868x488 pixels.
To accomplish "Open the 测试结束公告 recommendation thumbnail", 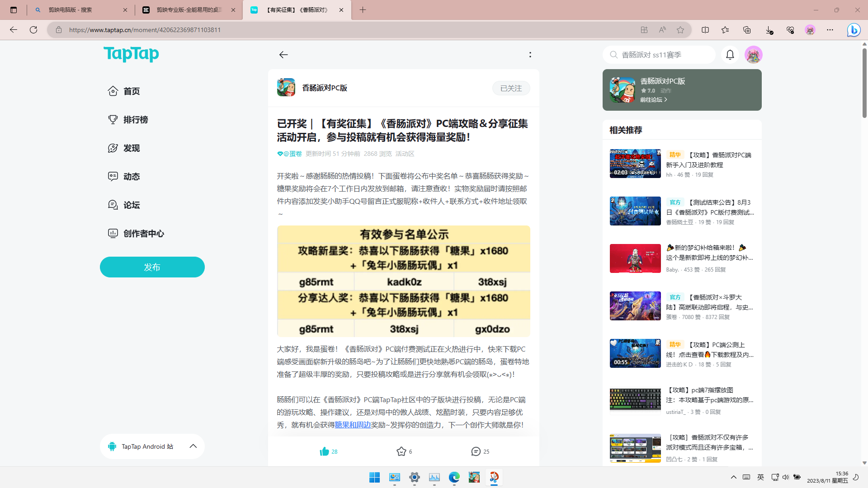I will tap(635, 211).
